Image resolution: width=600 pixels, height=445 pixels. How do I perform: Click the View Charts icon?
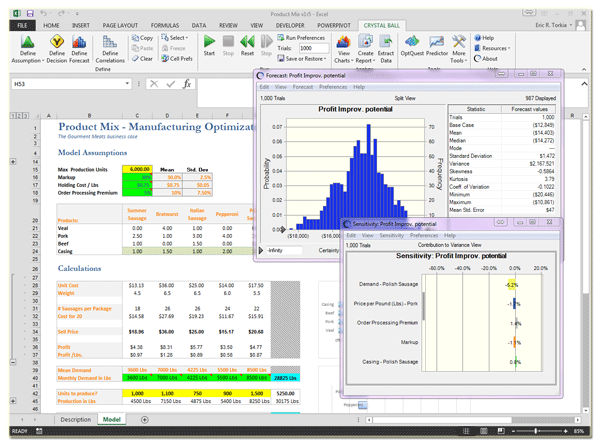pos(343,41)
